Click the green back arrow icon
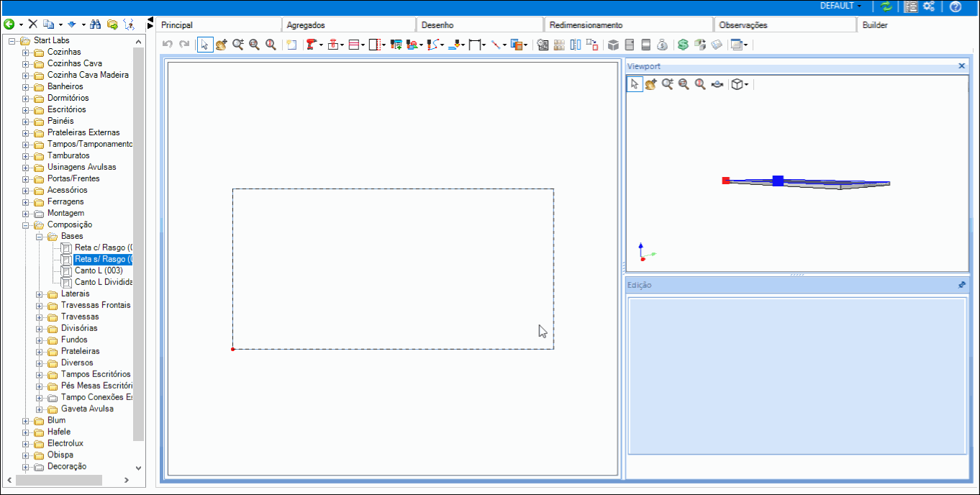This screenshot has height=495, width=980. point(9,24)
